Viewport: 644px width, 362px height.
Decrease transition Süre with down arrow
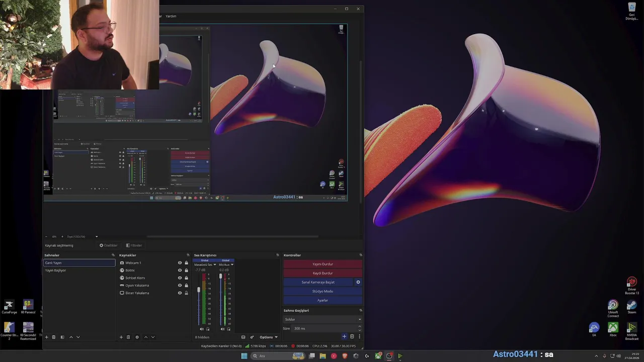[359, 330]
